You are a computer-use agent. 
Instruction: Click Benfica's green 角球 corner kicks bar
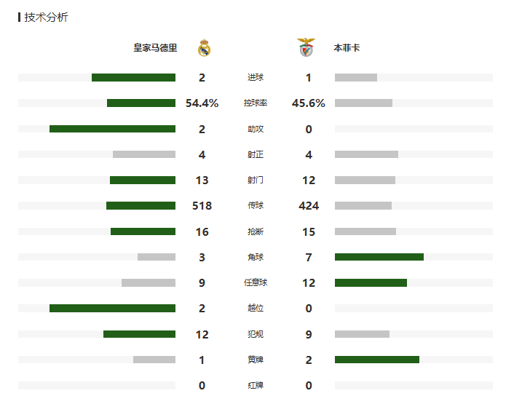pyautogui.click(x=379, y=257)
